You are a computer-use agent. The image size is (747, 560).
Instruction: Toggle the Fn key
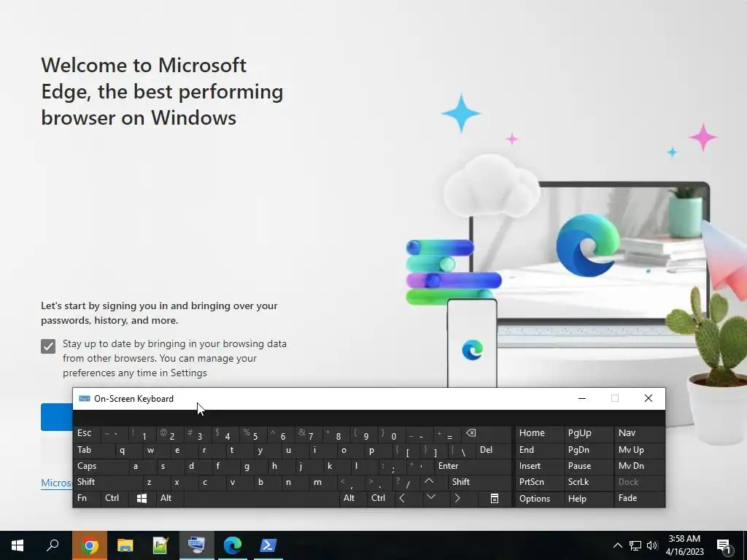88,498
